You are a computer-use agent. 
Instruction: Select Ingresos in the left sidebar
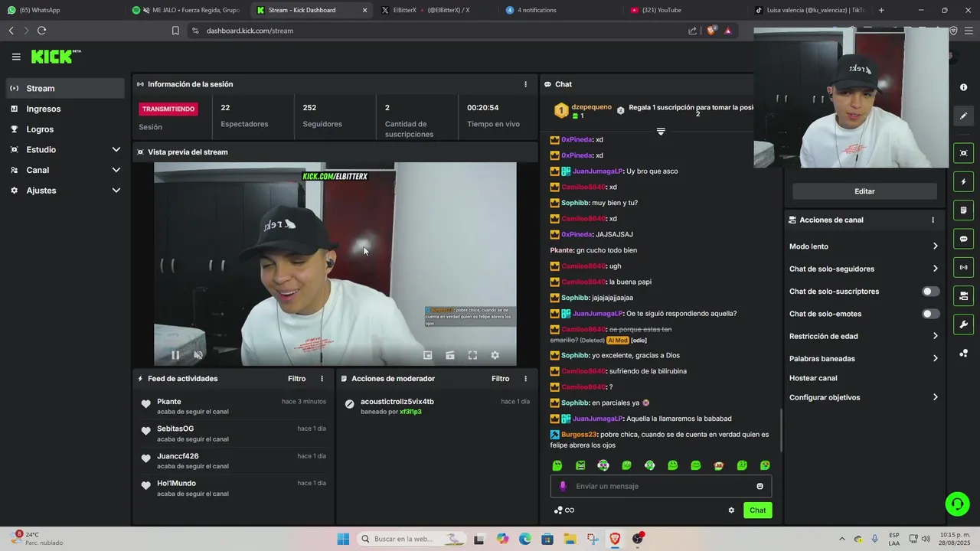pyautogui.click(x=66, y=109)
